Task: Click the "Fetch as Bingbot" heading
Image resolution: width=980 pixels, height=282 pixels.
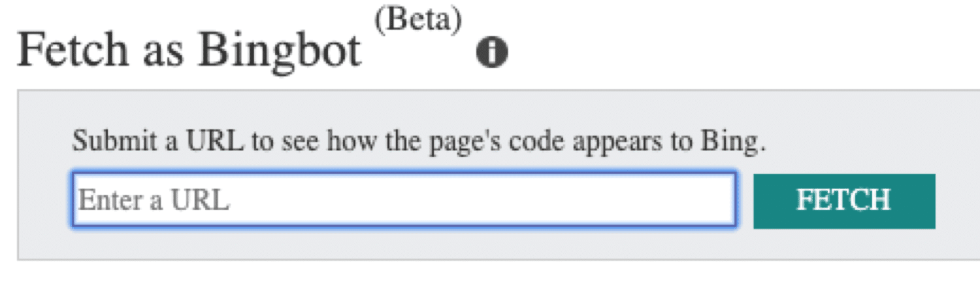Action: click(189, 51)
